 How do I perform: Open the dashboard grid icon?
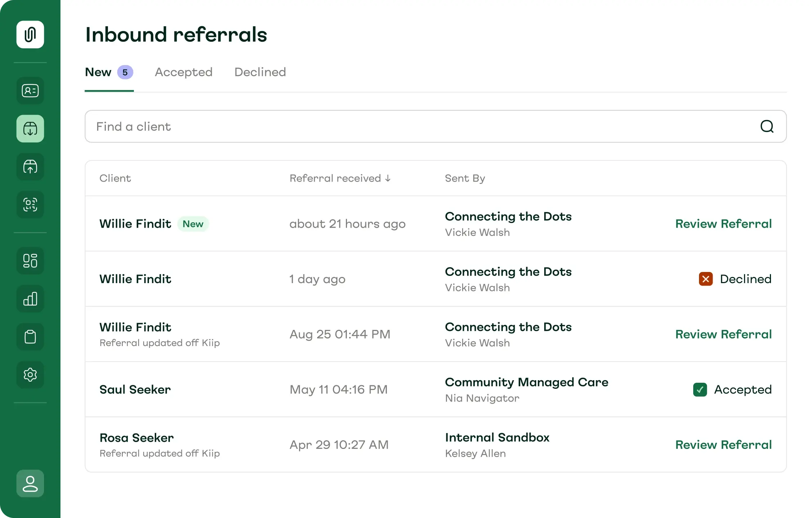coord(30,261)
